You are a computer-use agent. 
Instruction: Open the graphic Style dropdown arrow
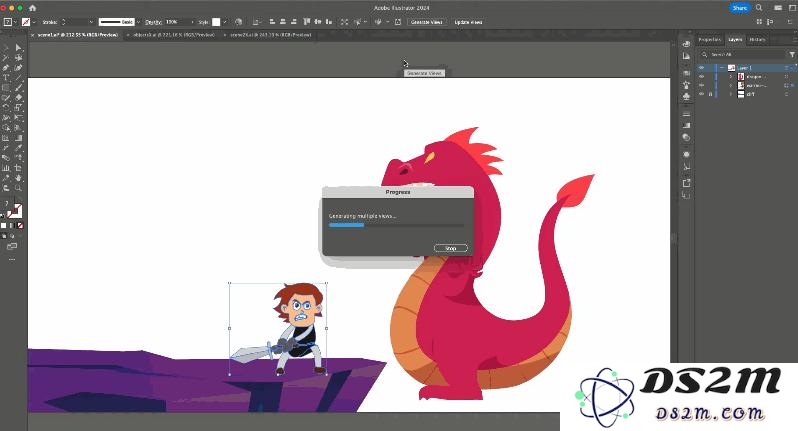point(225,22)
